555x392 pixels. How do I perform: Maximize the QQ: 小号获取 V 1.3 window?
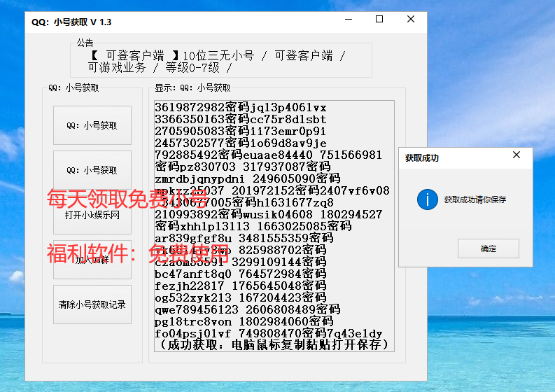pyautogui.click(x=379, y=19)
